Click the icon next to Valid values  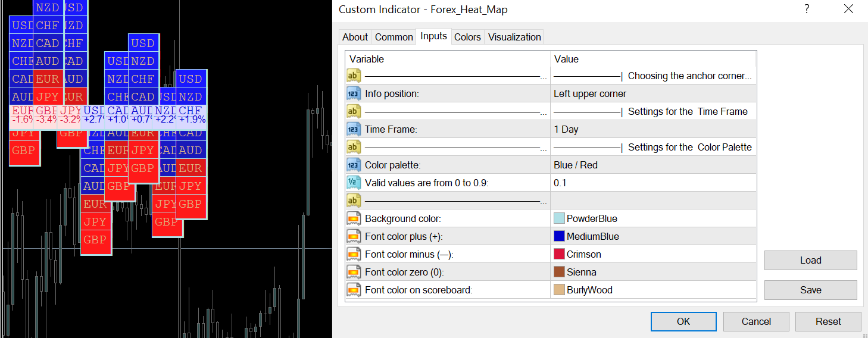354,183
